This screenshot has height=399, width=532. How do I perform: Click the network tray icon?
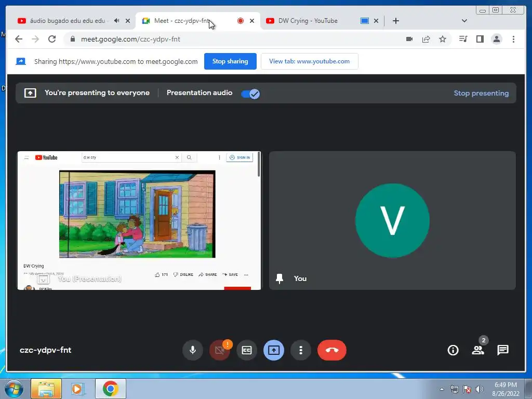(x=454, y=389)
